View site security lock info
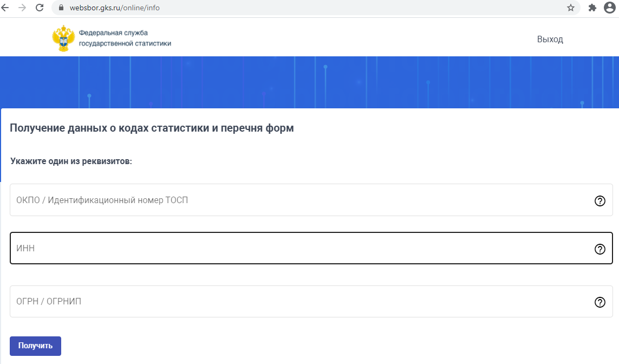619x364 pixels. click(61, 8)
